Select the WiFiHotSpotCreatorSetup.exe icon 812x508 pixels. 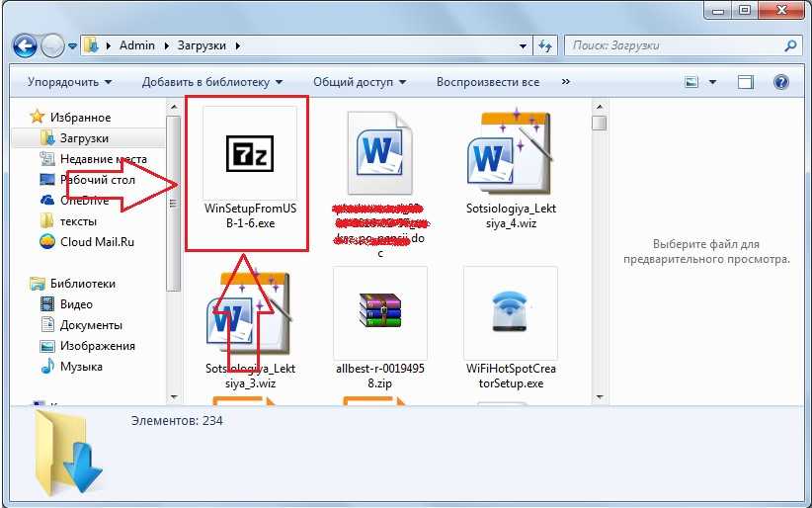511,311
